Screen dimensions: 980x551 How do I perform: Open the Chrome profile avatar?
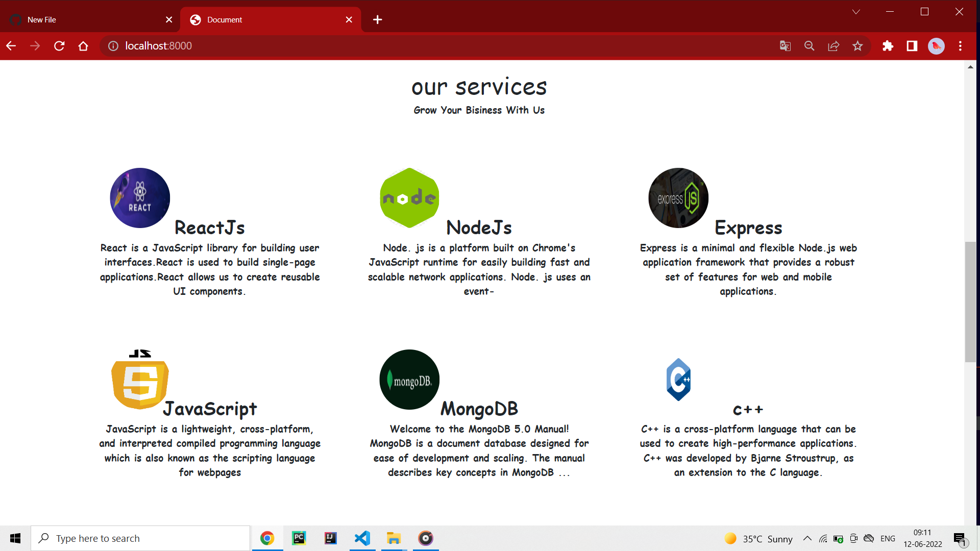(936, 46)
